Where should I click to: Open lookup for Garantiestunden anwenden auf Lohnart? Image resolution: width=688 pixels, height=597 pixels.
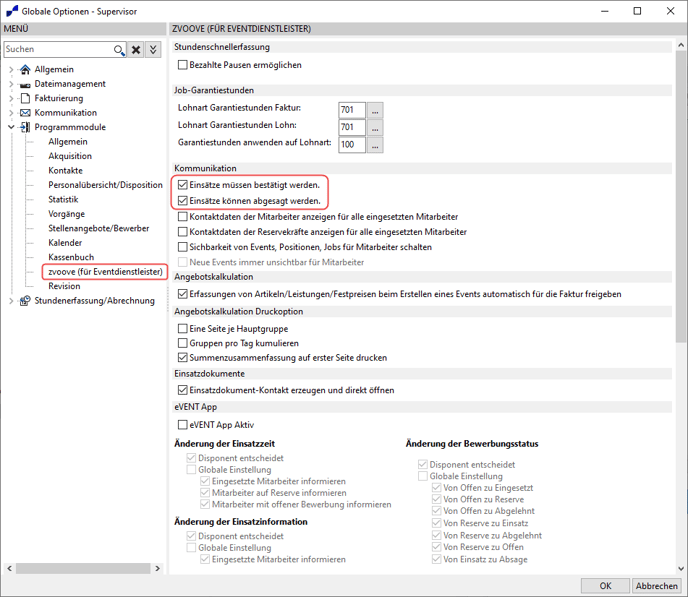tap(375, 145)
